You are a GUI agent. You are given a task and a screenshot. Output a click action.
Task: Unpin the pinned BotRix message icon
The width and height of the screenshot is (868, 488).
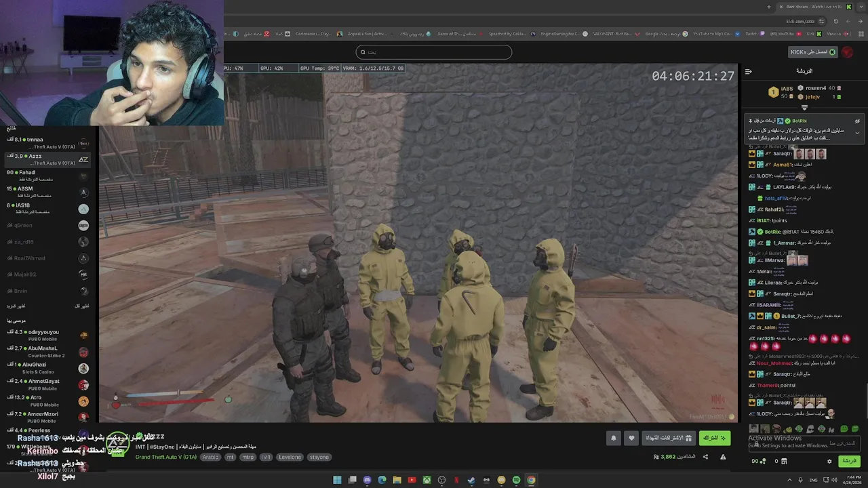(857, 121)
